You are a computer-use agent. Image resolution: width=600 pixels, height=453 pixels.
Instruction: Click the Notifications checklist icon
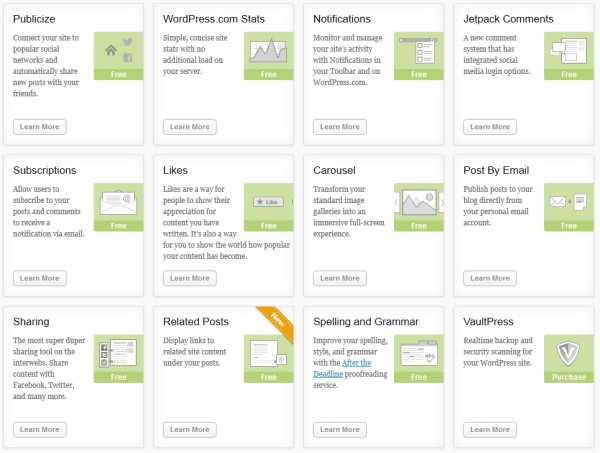419,51
